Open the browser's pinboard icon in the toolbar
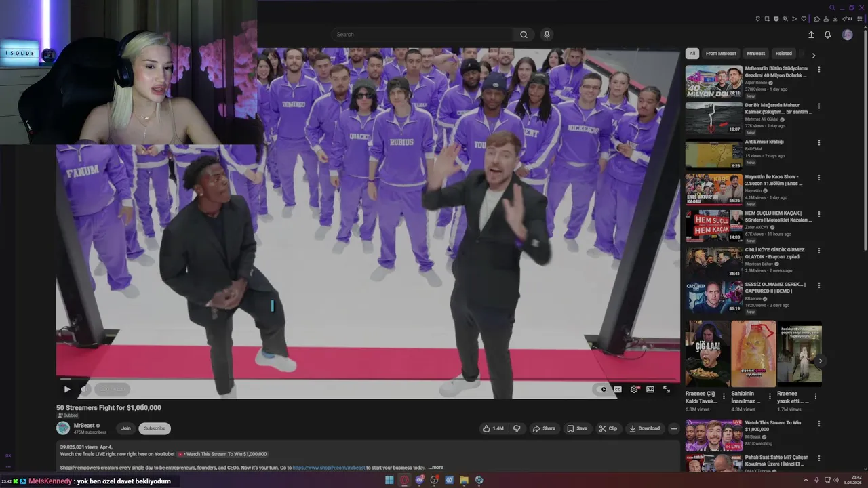This screenshot has width=868, height=488. [x=758, y=19]
